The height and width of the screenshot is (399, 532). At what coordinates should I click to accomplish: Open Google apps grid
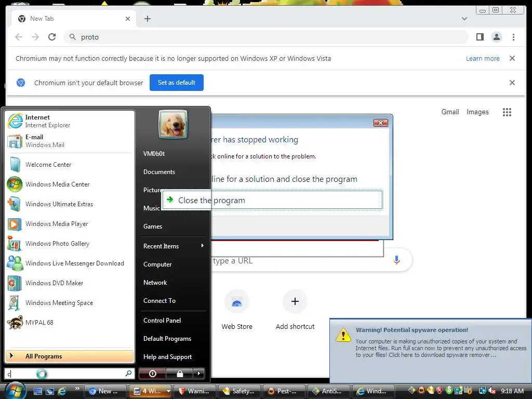click(x=507, y=112)
